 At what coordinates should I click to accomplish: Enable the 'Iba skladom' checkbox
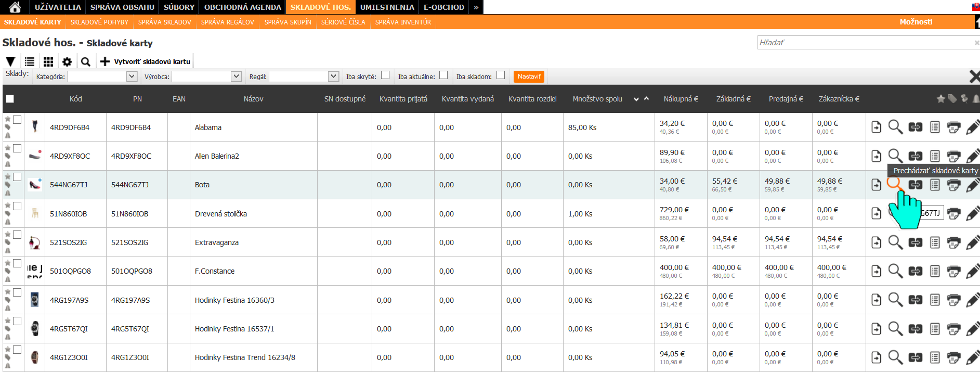click(501, 75)
